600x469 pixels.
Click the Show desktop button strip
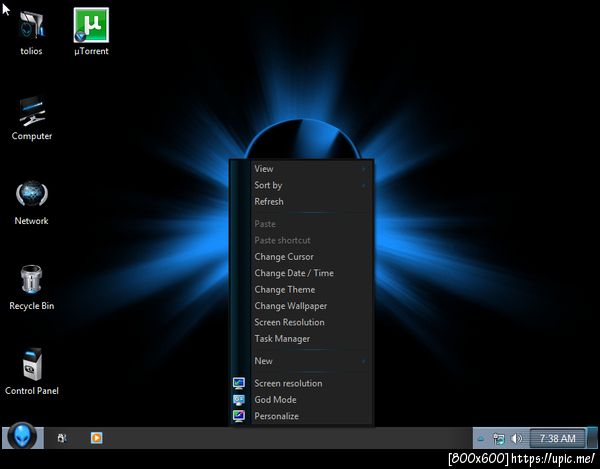pyautogui.click(x=592, y=438)
